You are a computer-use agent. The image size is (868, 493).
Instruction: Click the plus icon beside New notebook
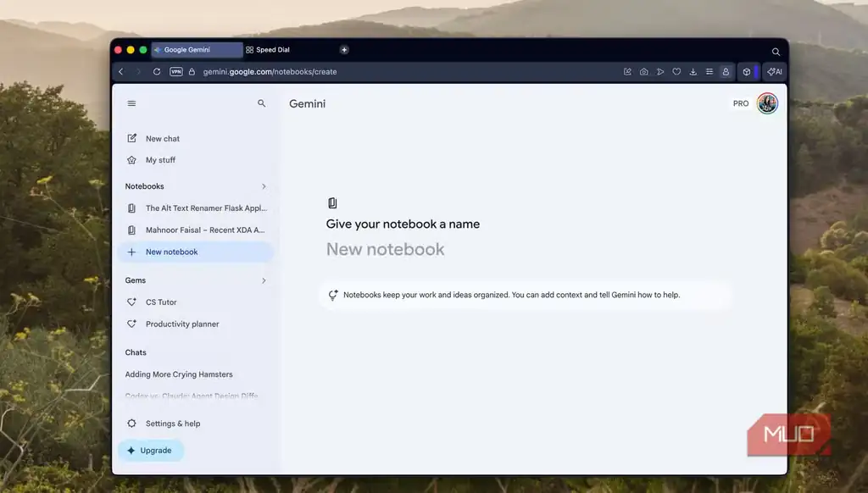tap(131, 252)
